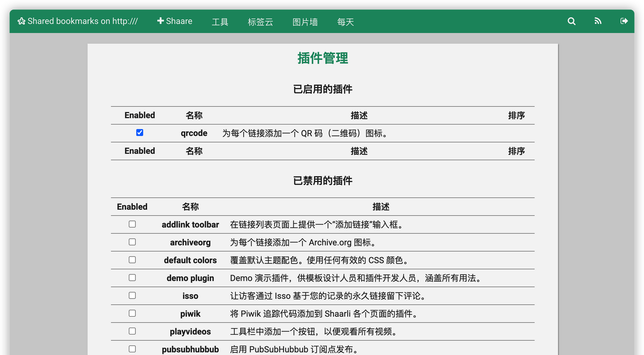Viewport: 644px width, 355px height.
Task: Check the piwik tracking plugin
Action: click(x=132, y=313)
